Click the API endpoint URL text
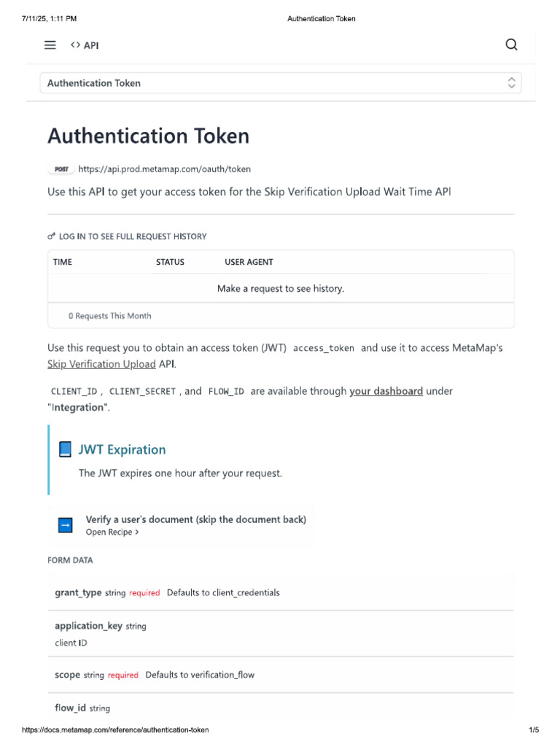 [x=164, y=169]
